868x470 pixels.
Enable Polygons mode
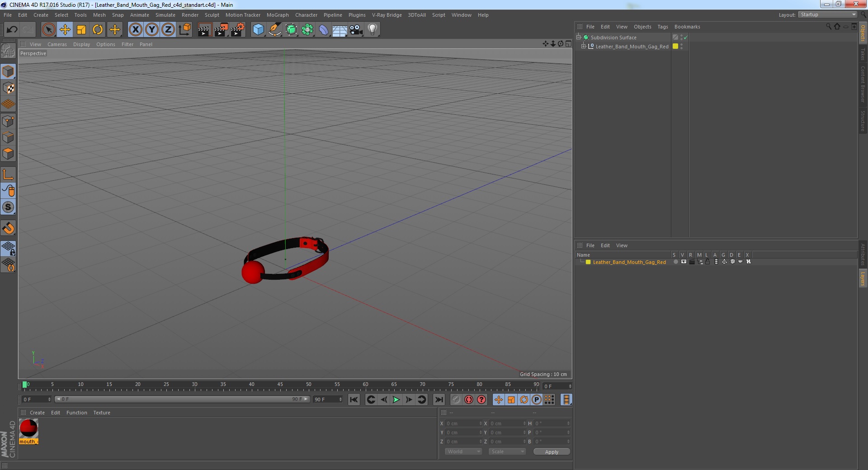(8, 154)
